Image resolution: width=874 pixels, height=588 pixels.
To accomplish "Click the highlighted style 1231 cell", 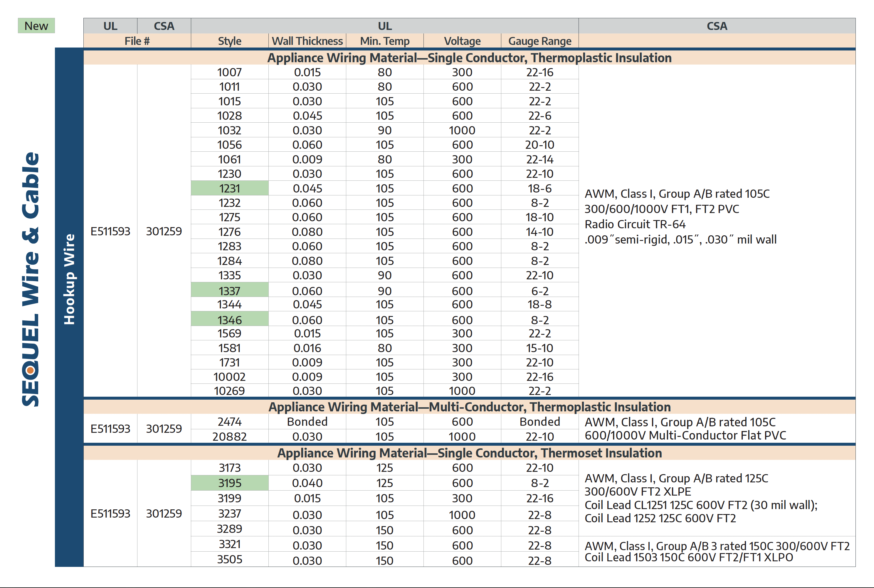I will [229, 188].
